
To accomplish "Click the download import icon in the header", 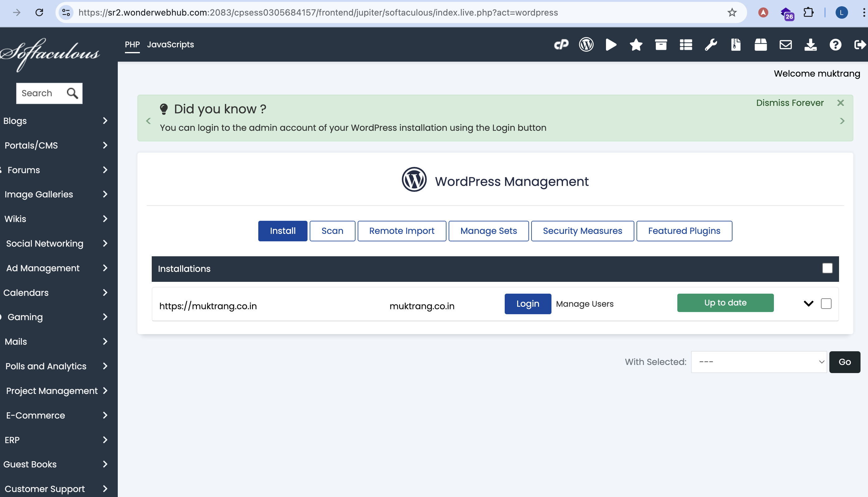I will coord(810,45).
